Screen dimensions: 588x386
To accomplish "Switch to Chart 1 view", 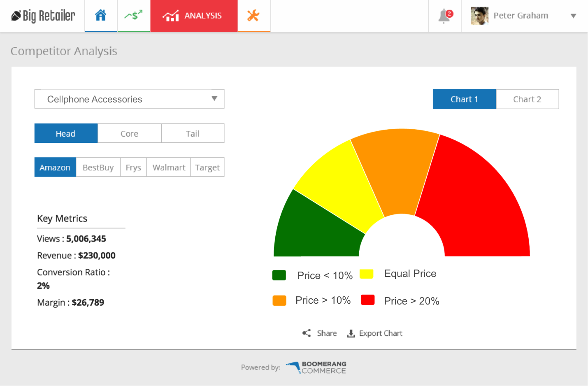I will pos(464,99).
